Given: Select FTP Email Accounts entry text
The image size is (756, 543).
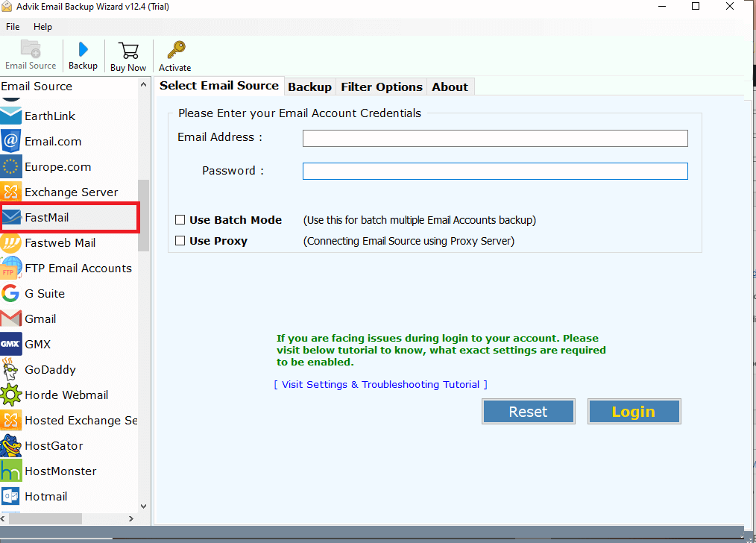Looking at the screenshot, I should pyautogui.click(x=78, y=268).
